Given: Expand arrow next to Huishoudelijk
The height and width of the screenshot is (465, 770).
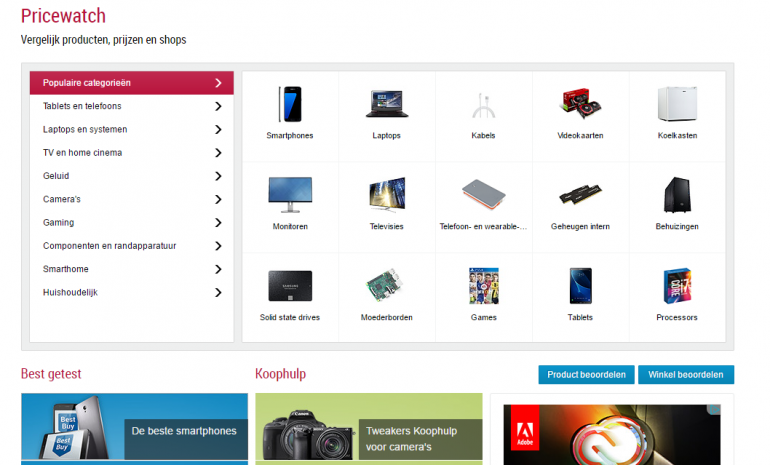Looking at the screenshot, I should (x=219, y=293).
